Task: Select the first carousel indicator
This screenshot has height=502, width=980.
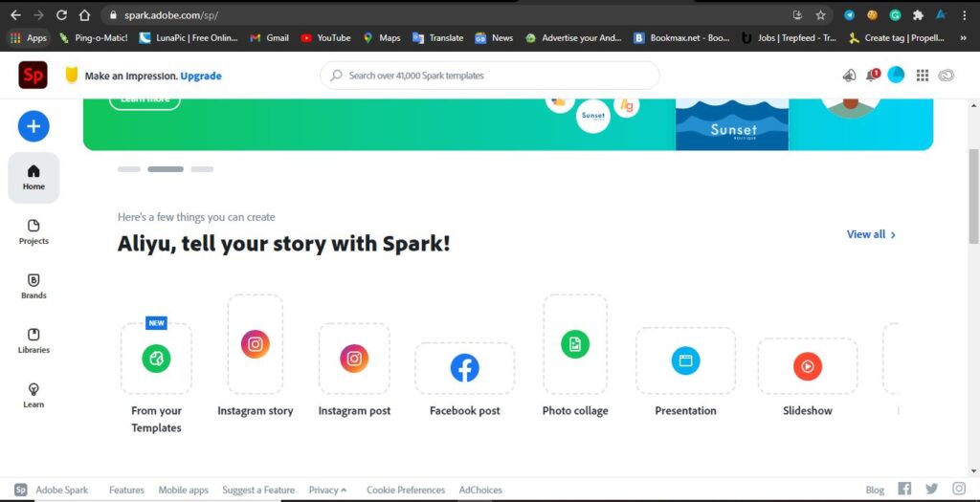Action: 129,169
